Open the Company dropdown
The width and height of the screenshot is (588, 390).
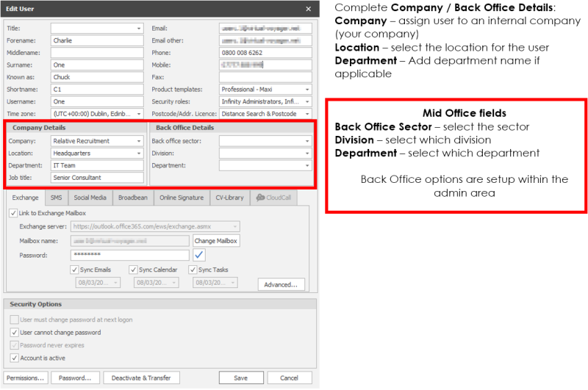pos(139,141)
